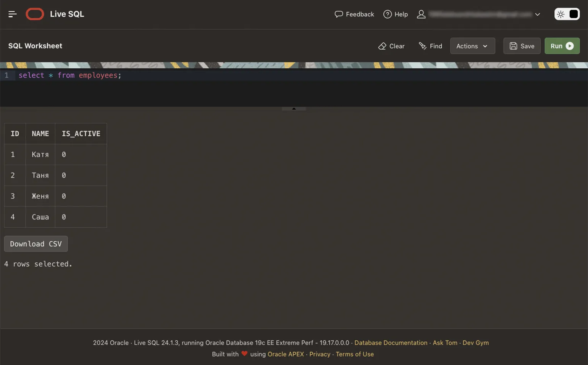The image size is (588, 365).
Task: Click the Save disk icon
Action: click(x=513, y=46)
